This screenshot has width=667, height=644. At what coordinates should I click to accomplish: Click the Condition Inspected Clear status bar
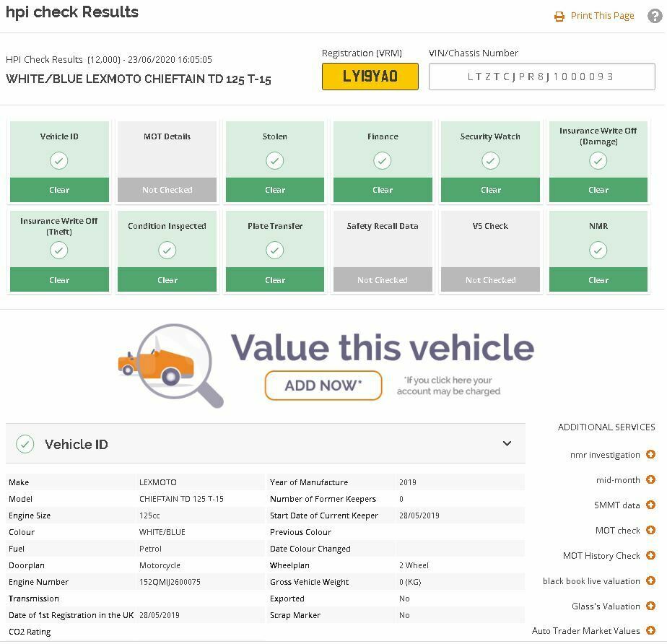[167, 280]
